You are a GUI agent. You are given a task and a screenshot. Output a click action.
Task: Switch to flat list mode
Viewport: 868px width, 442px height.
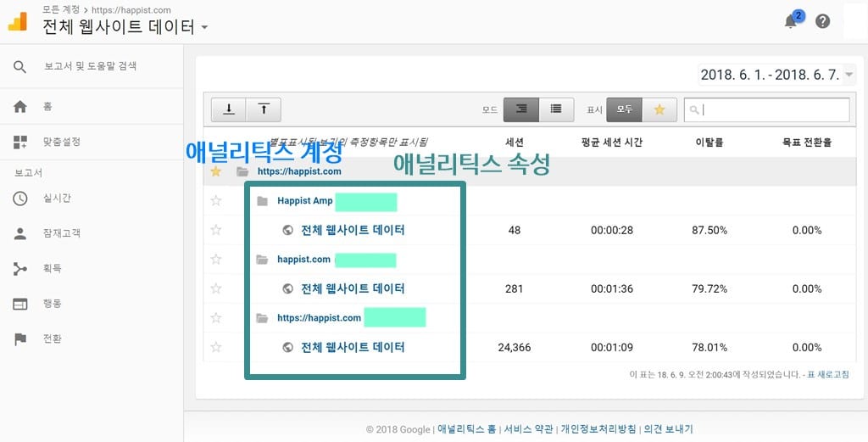click(x=556, y=109)
